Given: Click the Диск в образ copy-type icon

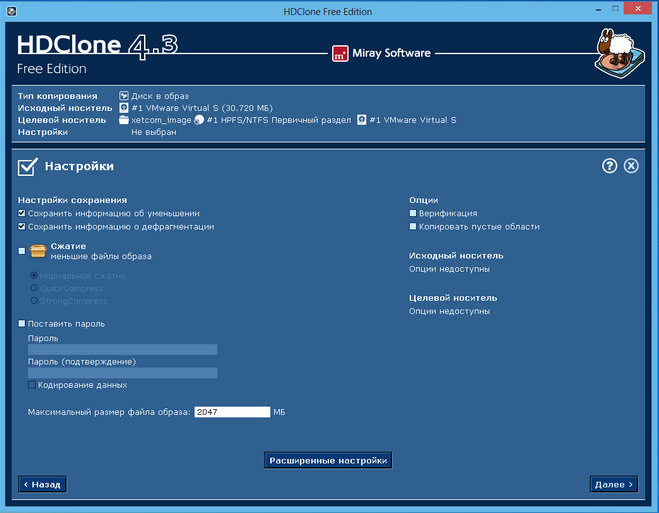Looking at the screenshot, I should (124, 96).
